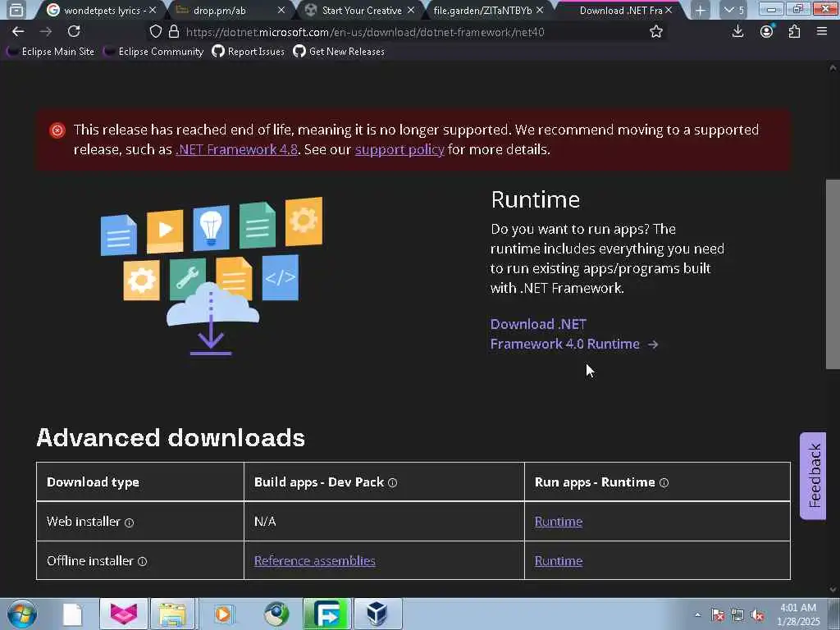The height and width of the screenshot is (630, 840).
Task: Show Web installer info icon
Action: [129, 523]
